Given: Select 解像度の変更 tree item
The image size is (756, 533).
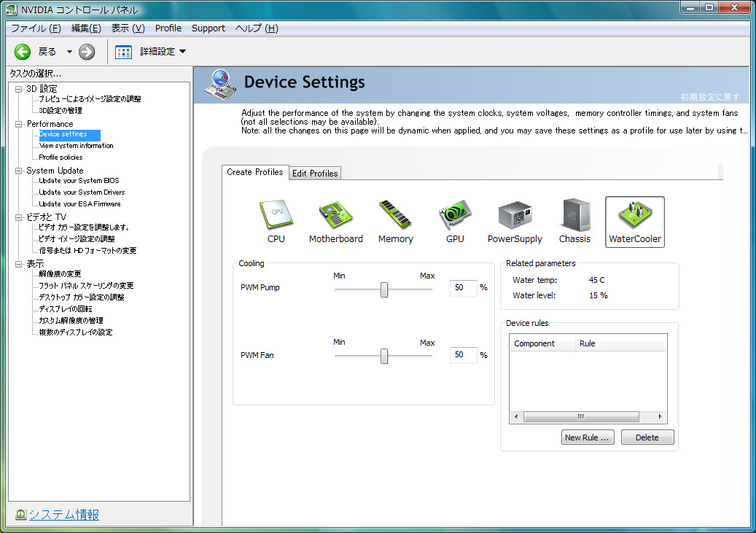Looking at the screenshot, I should pyautogui.click(x=60, y=274).
